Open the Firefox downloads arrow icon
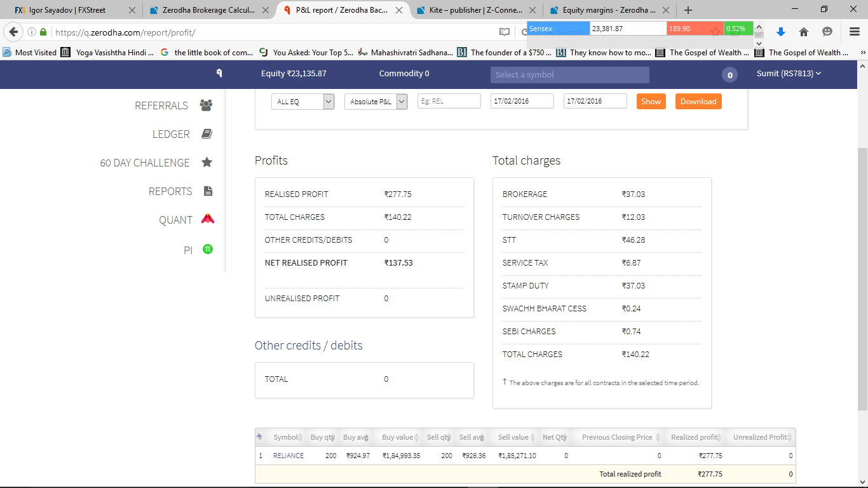The image size is (868, 488). click(781, 32)
